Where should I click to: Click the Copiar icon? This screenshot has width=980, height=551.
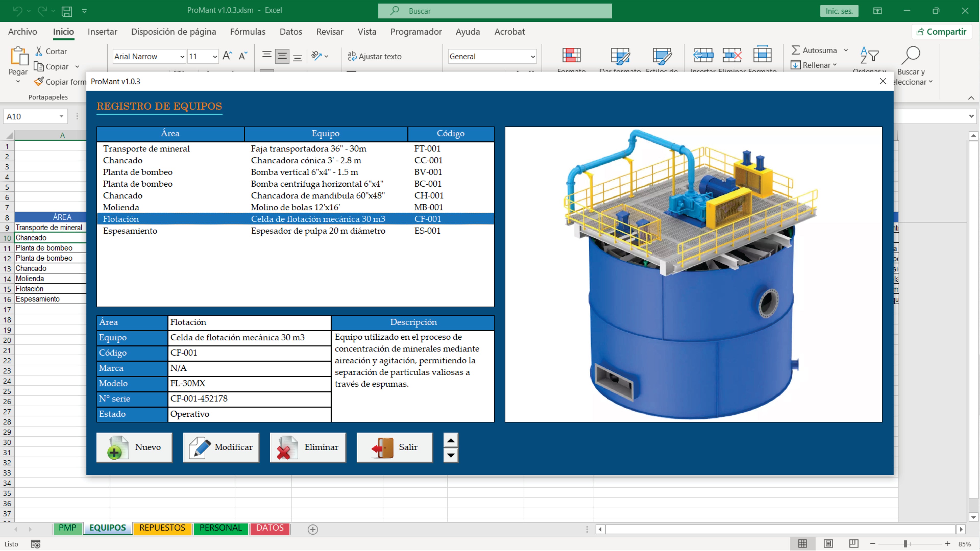[39, 67]
